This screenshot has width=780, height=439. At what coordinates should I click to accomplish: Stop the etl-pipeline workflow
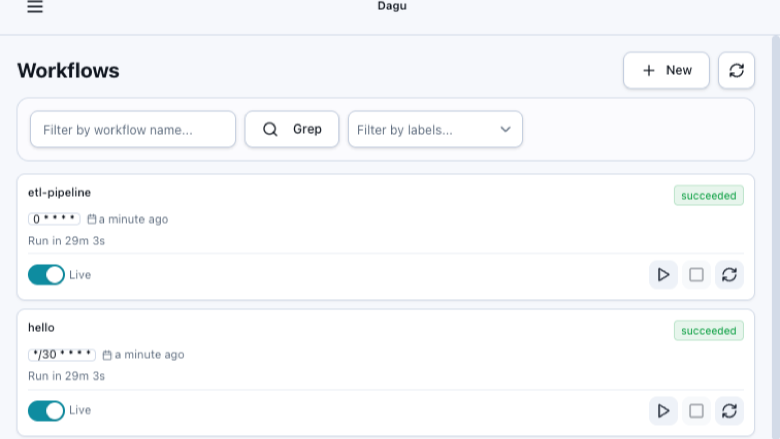pyautogui.click(x=696, y=275)
